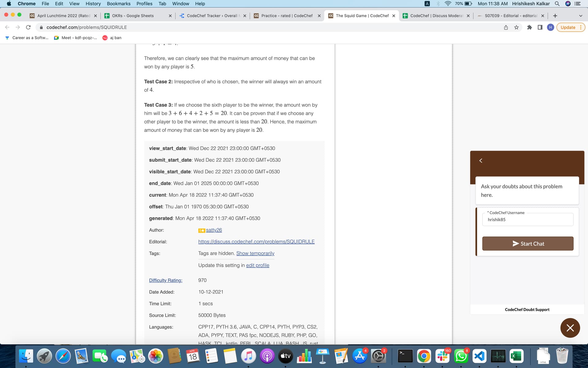The image size is (588, 368).
Task: Click the bookmark star icon
Action: pos(516,27)
